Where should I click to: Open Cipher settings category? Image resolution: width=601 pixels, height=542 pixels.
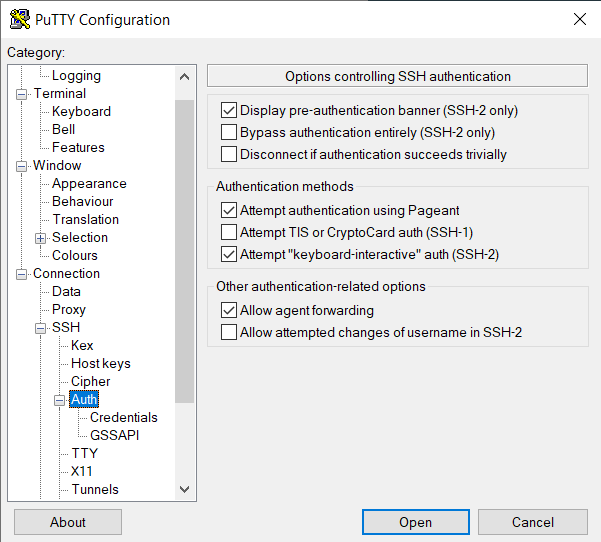(90, 381)
